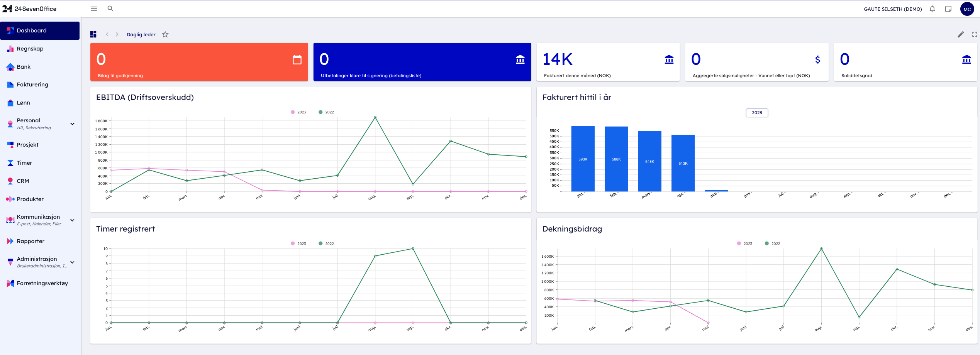Enter fullscreen dashboard mode

tap(974, 34)
